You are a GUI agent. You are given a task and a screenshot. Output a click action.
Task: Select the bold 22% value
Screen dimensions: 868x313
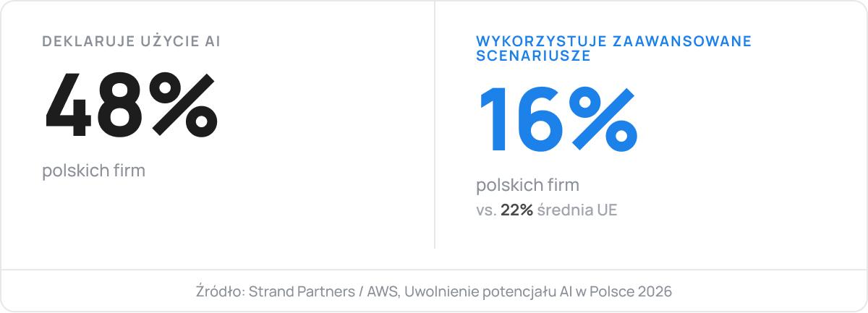point(516,210)
